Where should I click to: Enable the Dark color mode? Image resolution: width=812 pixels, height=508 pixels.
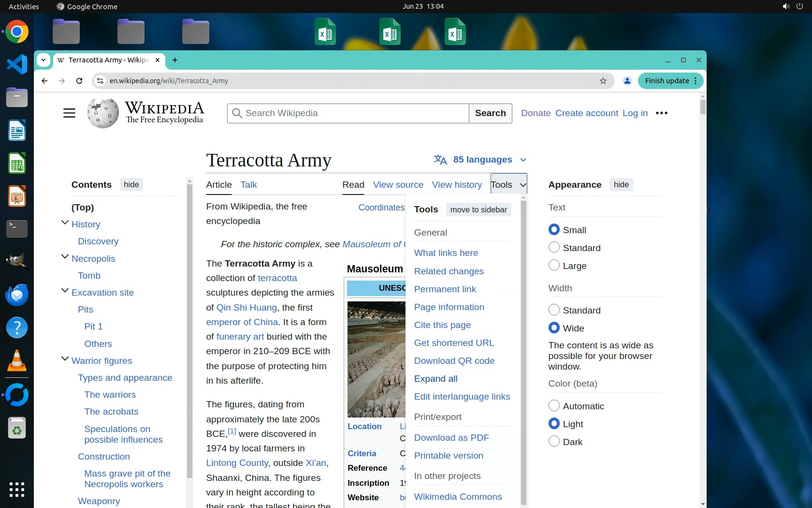coord(554,442)
